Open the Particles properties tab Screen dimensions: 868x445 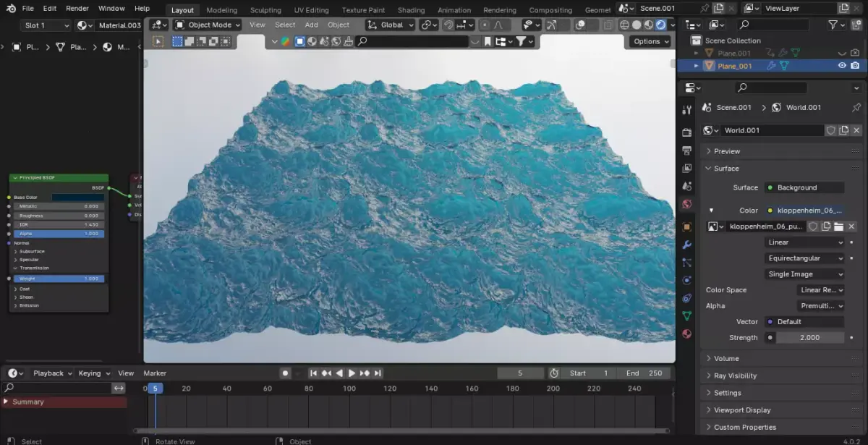[x=686, y=263]
